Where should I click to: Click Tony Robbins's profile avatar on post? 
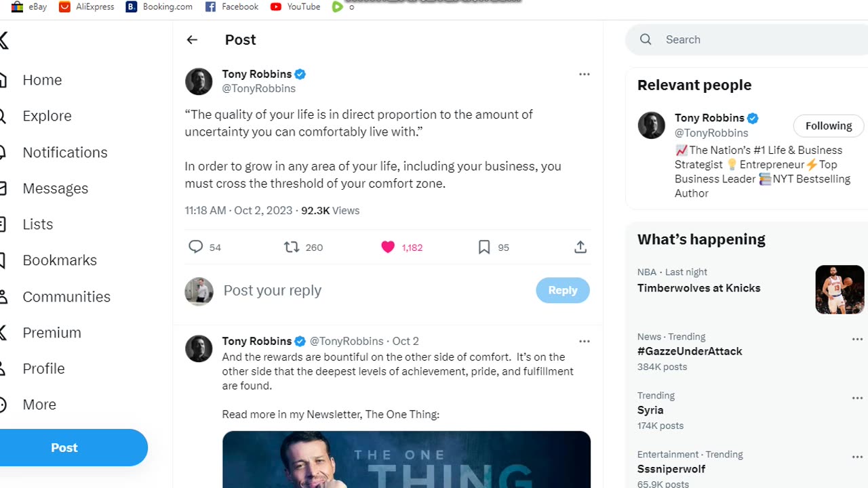coord(199,81)
